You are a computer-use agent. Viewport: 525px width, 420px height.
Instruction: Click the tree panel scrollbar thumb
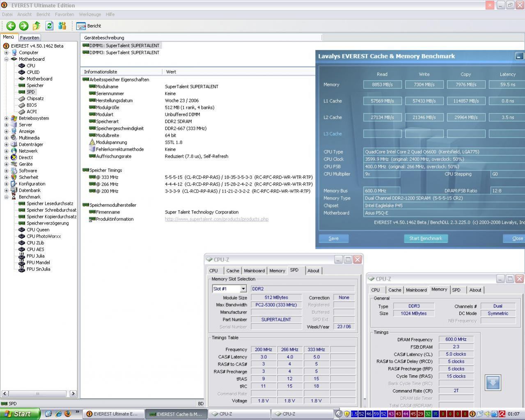coord(38,394)
